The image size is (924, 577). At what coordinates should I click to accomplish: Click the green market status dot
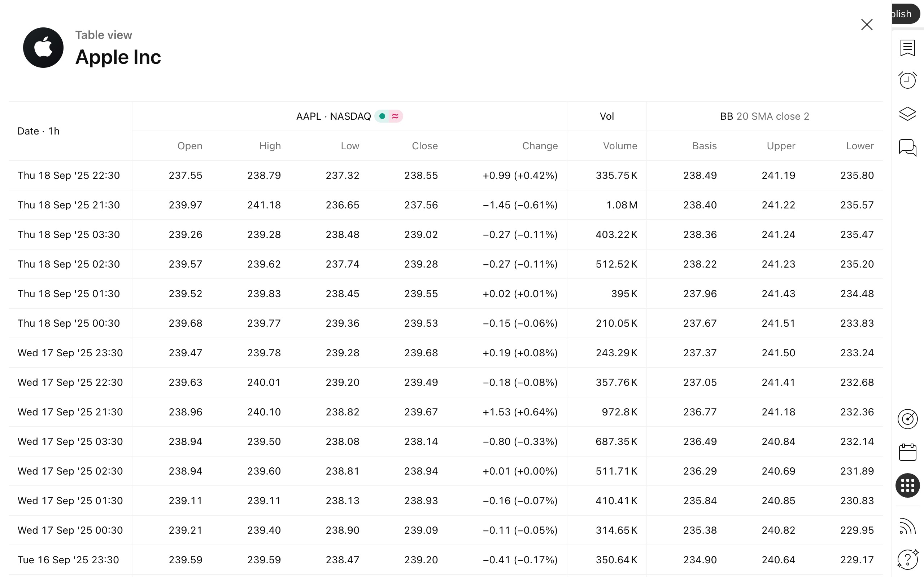382,116
